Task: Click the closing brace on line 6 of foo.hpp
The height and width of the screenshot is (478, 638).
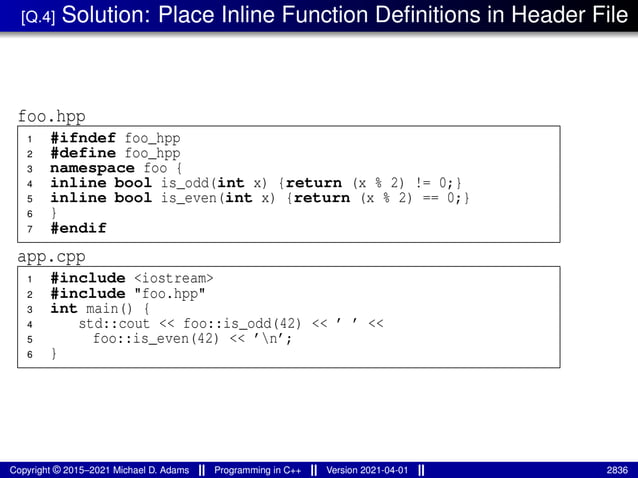Action: click(x=54, y=213)
